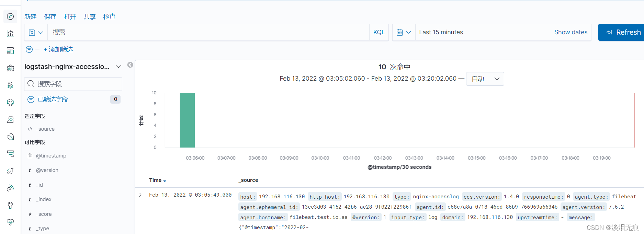Image resolution: width=644 pixels, height=234 pixels.
Task: Open the Maps pin icon in sidebar
Action: point(10,85)
